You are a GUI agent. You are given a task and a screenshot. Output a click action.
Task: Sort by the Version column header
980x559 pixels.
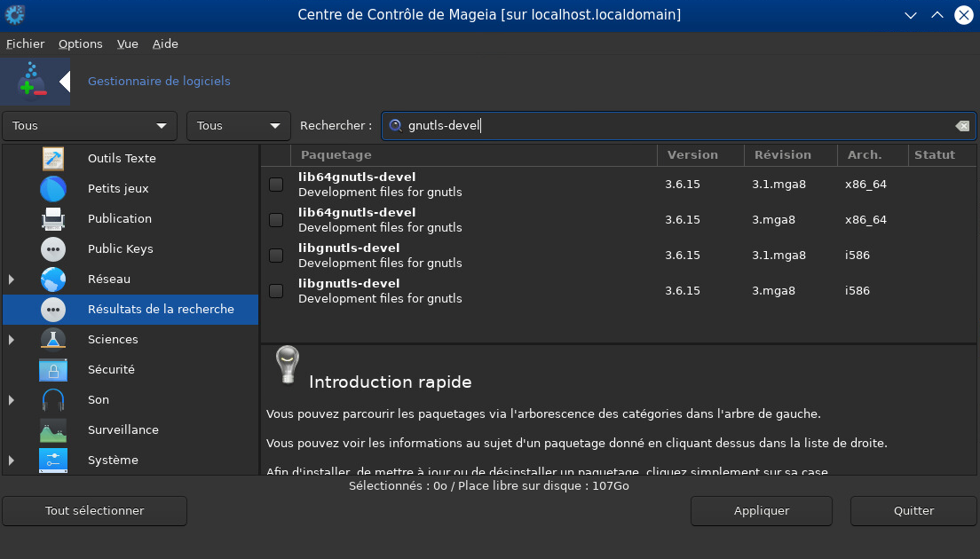pos(700,155)
